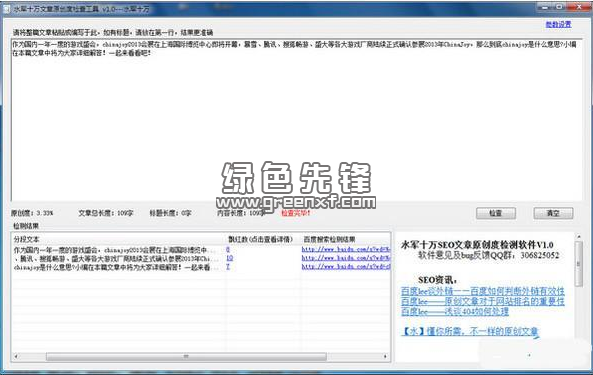This screenshot has width=593, height=375.
Task: Open the 谈谈404如何处理 link
Action: [x=455, y=311]
